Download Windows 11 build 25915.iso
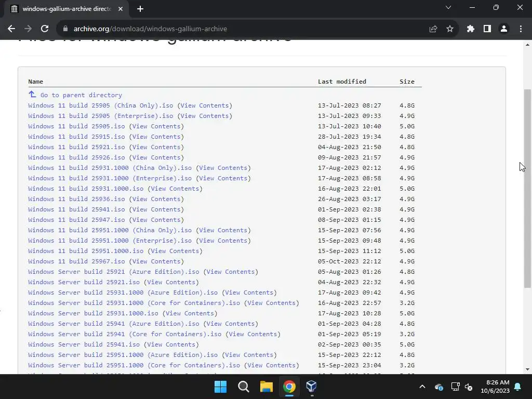The image size is (532, 399). [76, 137]
